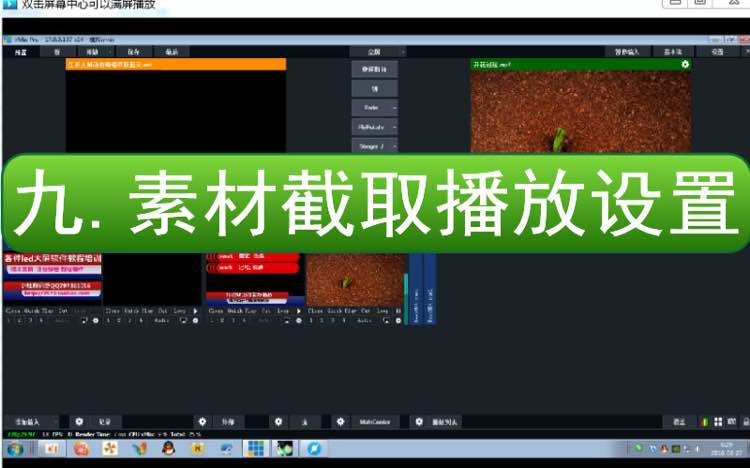750x468 pixels.
Task: Click monitor icon on the red lower-third input tile
Action: (x=287, y=321)
